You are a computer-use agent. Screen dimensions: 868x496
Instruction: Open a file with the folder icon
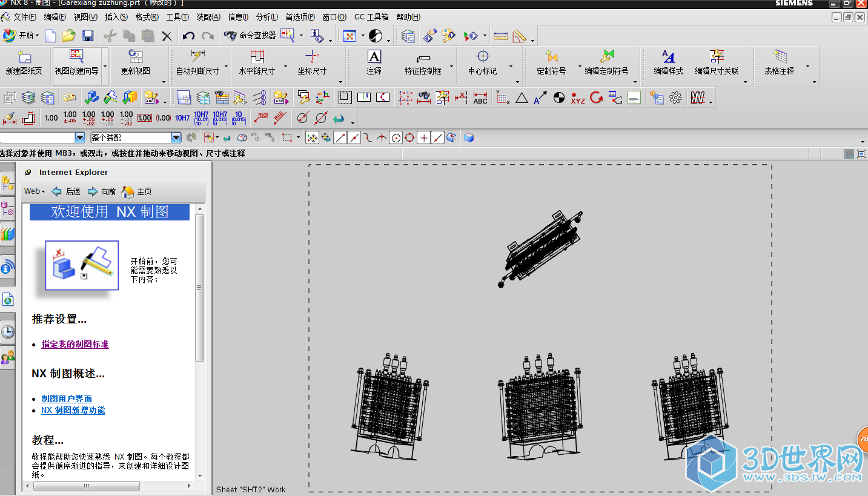[x=69, y=36]
